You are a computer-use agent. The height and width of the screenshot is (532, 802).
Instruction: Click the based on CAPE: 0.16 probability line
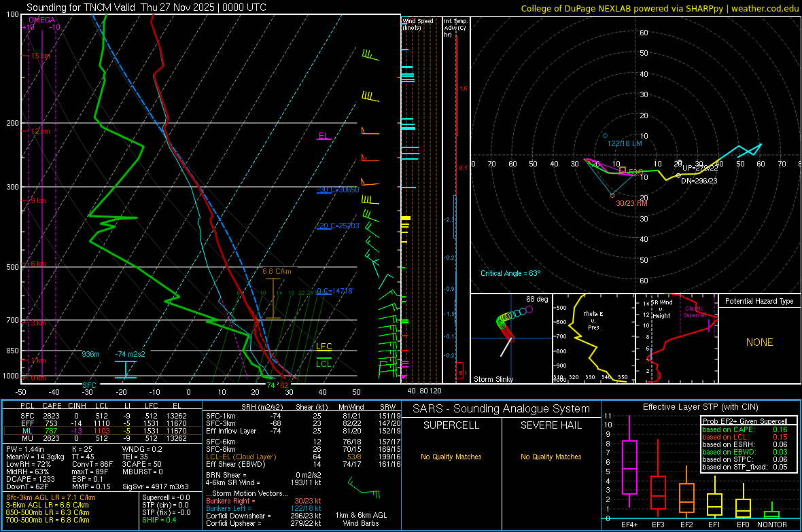745,429
